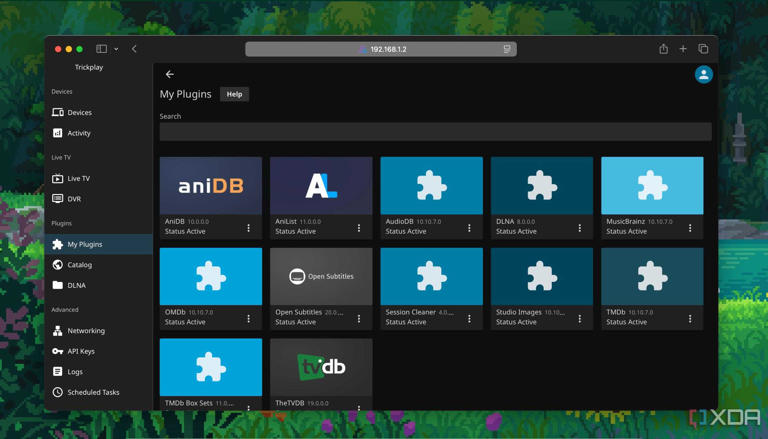The height and width of the screenshot is (439, 768).
Task: Click the back arrow above My Plugins
Action: tap(170, 74)
